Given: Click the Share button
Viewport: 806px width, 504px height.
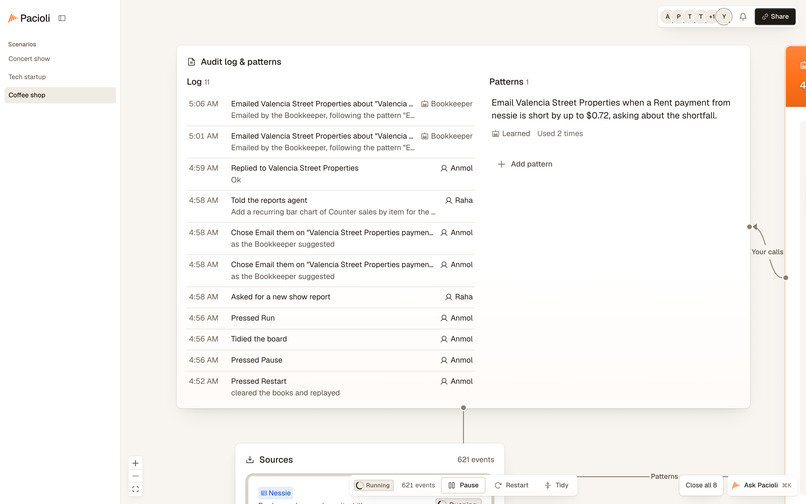Looking at the screenshot, I should [x=775, y=16].
